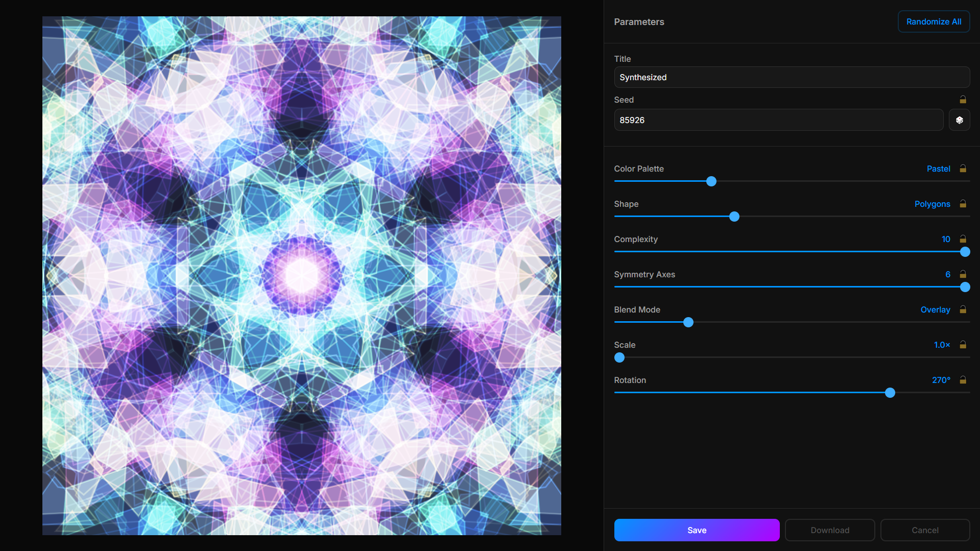
Task: Click the Randomize All button
Action: point(934,21)
